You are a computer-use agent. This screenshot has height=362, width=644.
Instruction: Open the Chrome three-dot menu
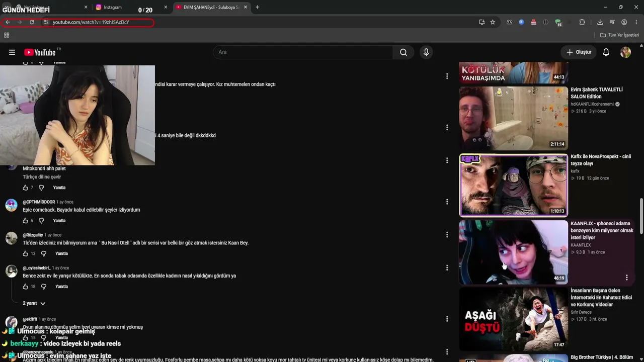click(636, 22)
